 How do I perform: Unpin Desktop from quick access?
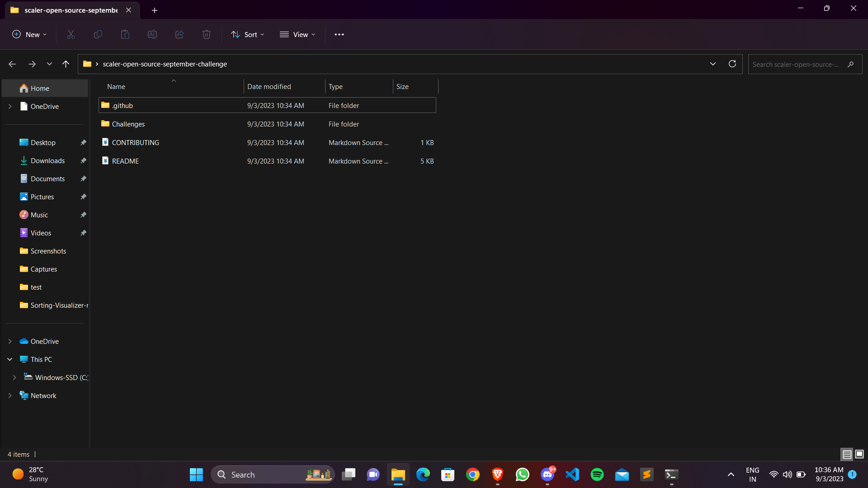(x=83, y=142)
